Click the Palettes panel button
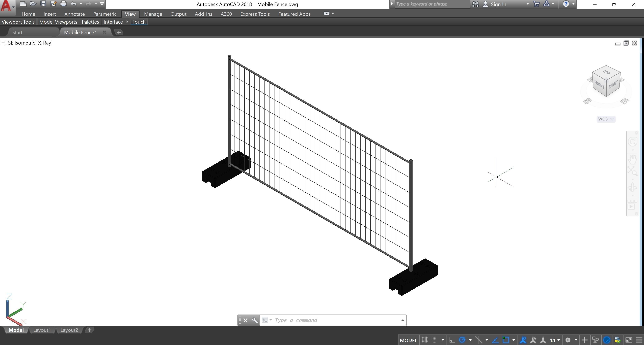644x345 pixels. tap(90, 22)
